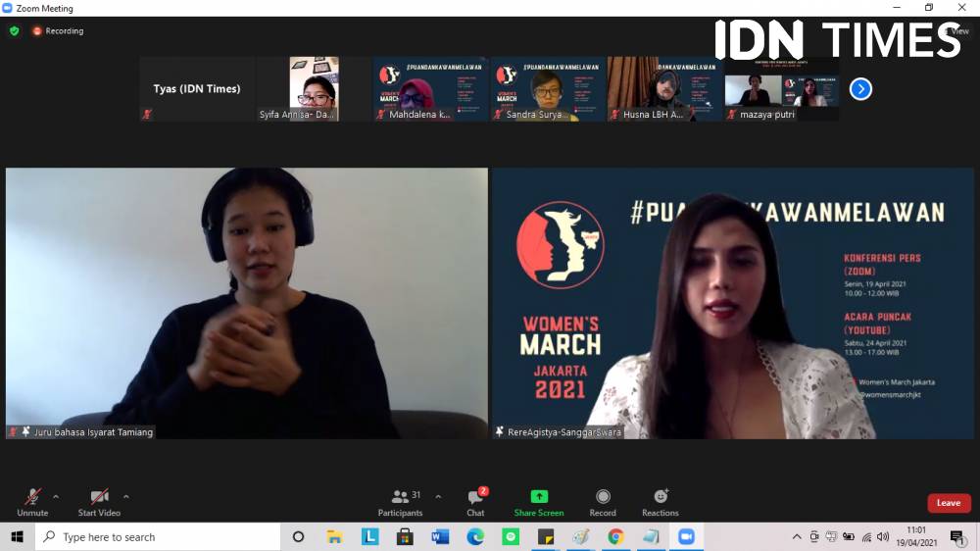
Task: Open Spotify from taskbar
Action: (x=511, y=536)
